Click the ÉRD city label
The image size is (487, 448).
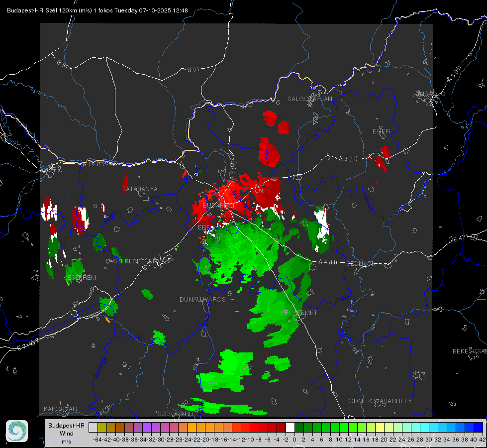coord(204,227)
